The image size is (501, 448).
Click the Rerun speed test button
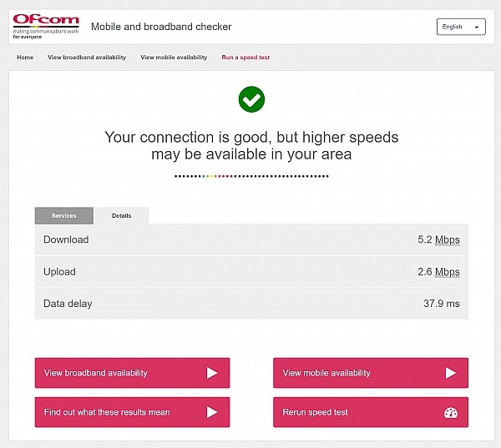click(371, 412)
